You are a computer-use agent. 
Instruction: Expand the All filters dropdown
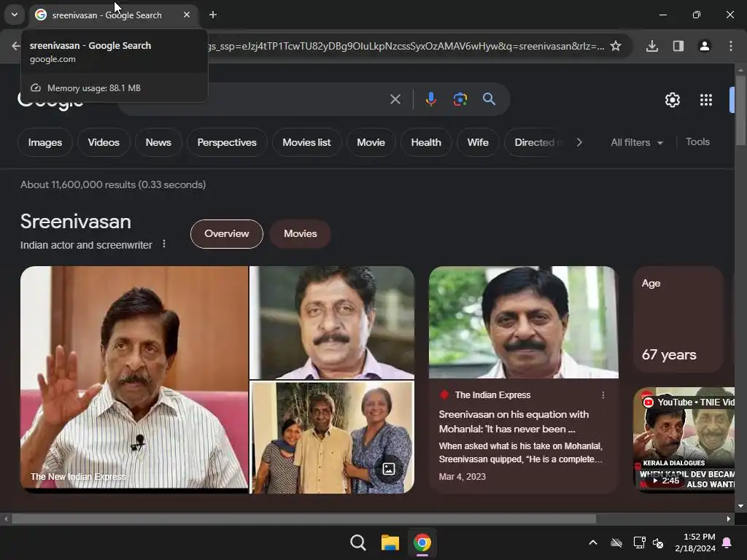tap(636, 142)
